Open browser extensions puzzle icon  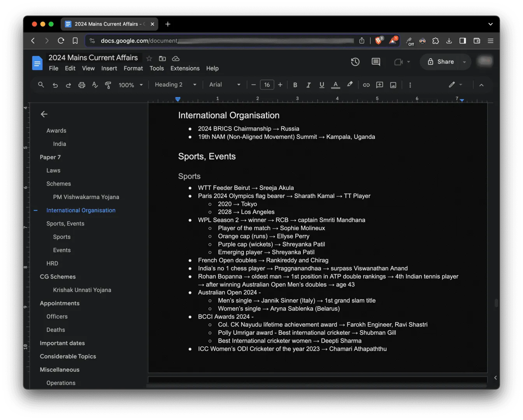(435, 41)
